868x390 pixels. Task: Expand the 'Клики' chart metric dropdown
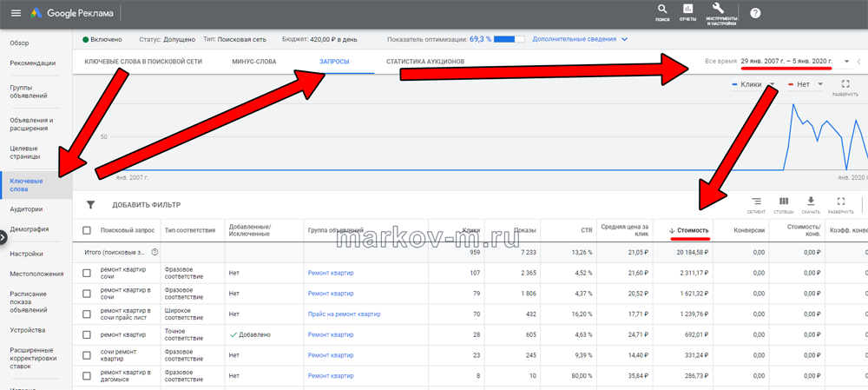[x=770, y=84]
